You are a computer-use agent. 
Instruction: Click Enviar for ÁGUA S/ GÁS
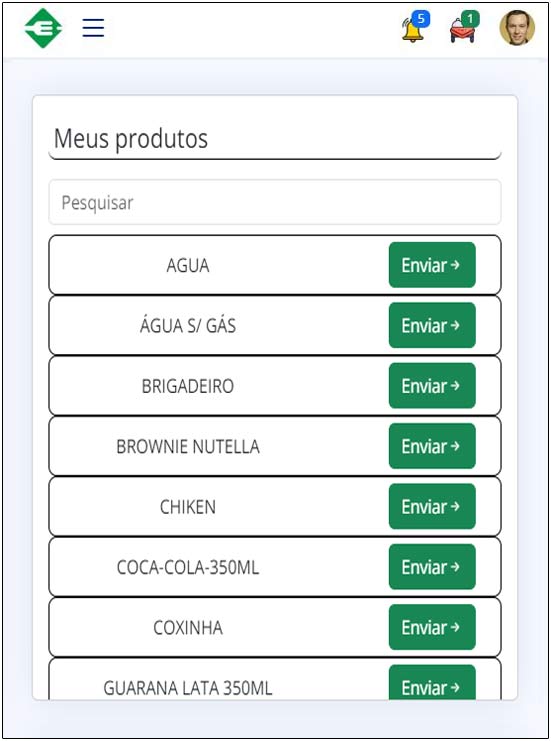pos(432,325)
